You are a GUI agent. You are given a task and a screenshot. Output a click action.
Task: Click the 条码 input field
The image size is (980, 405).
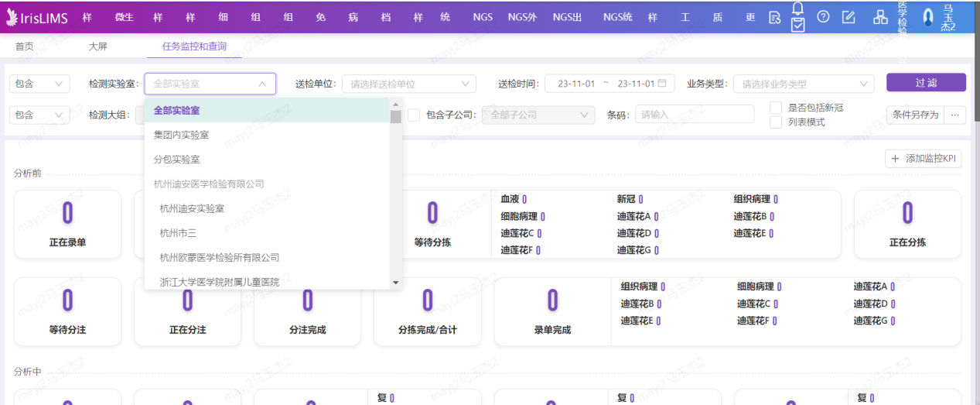pos(694,115)
